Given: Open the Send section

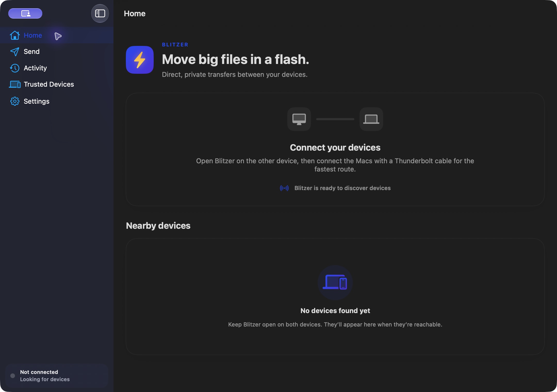Looking at the screenshot, I should (57, 52).
